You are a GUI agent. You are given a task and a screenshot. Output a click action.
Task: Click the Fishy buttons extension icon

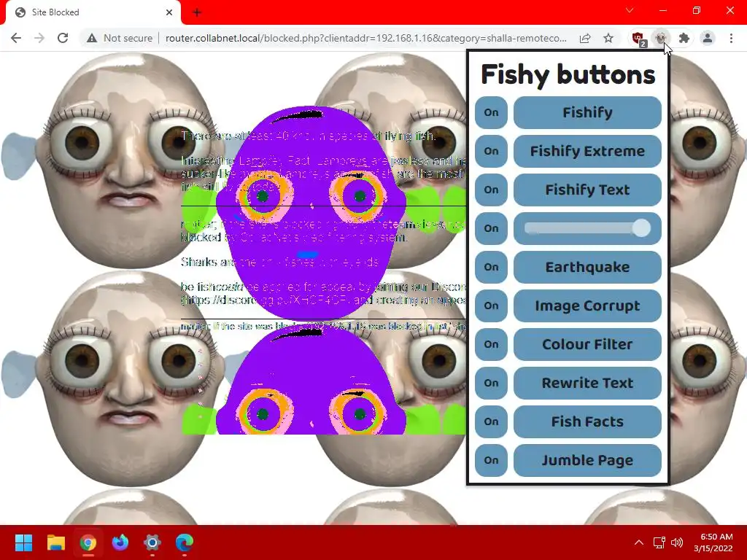point(661,38)
